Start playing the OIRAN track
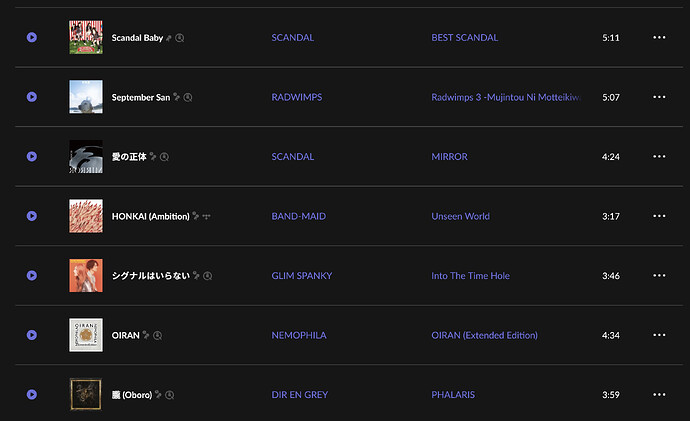The width and height of the screenshot is (690, 421). 32,335
